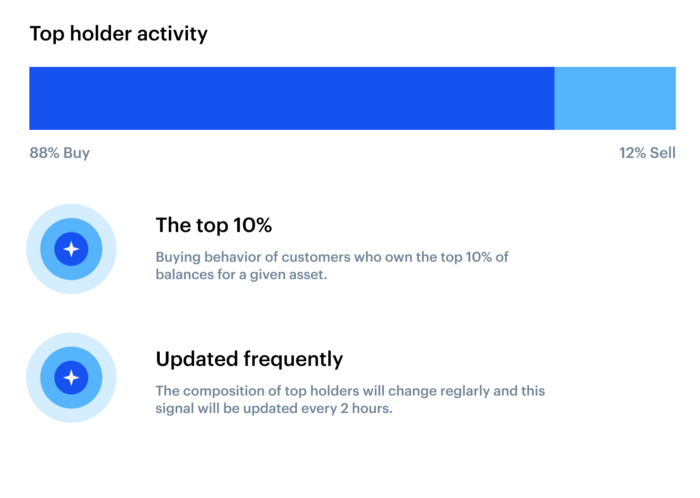700x498 pixels.
Task: Click the word signal in the description
Action: click(177, 410)
